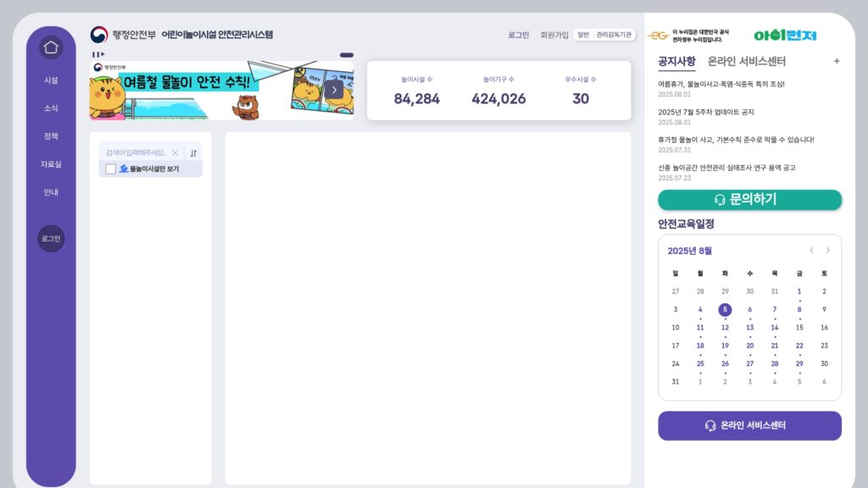Select August 6 in calendar
The image size is (868, 488).
749,310
